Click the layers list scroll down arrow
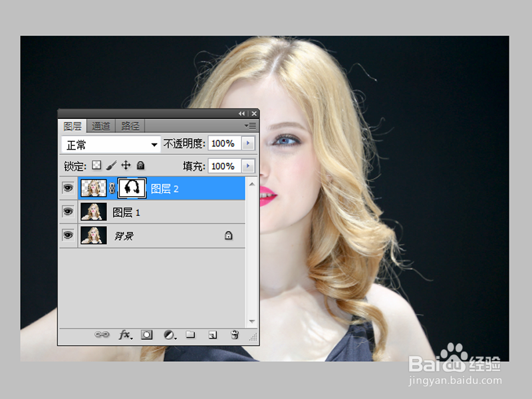 pyautogui.click(x=252, y=321)
